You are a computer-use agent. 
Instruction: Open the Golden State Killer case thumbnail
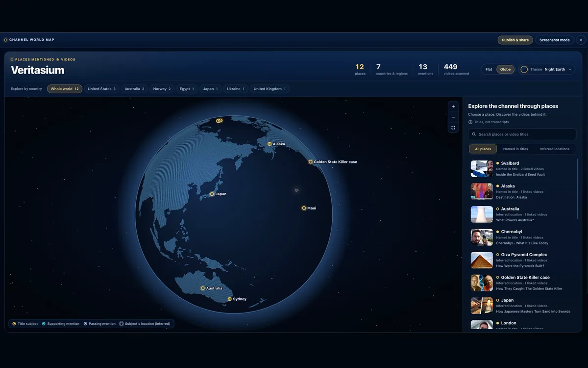pyautogui.click(x=482, y=283)
